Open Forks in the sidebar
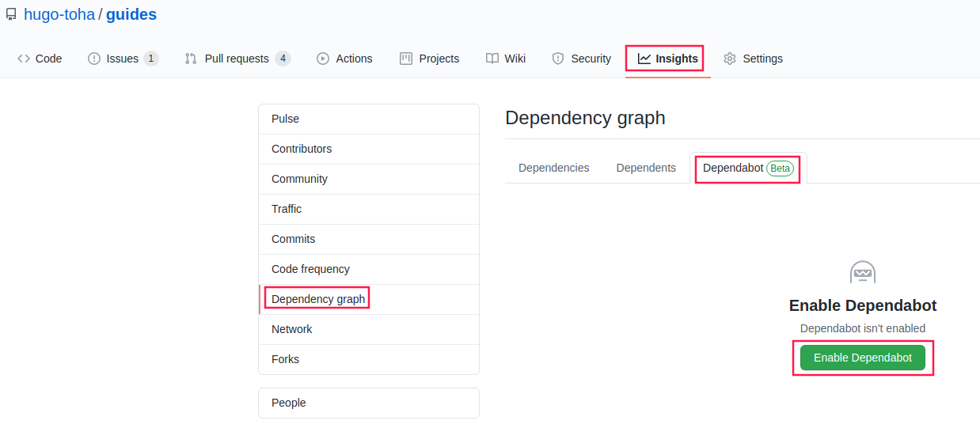Viewport: 980px width, 428px height. coord(369,359)
